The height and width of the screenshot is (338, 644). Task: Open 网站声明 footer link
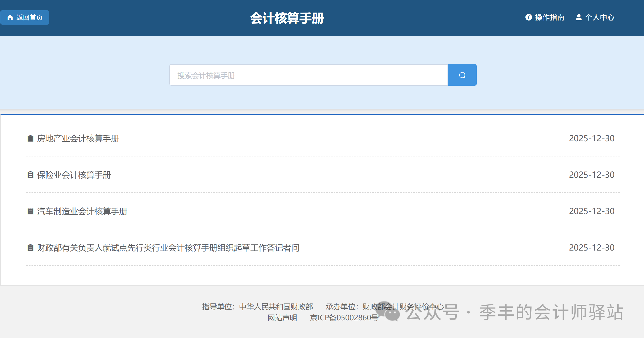tap(282, 318)
